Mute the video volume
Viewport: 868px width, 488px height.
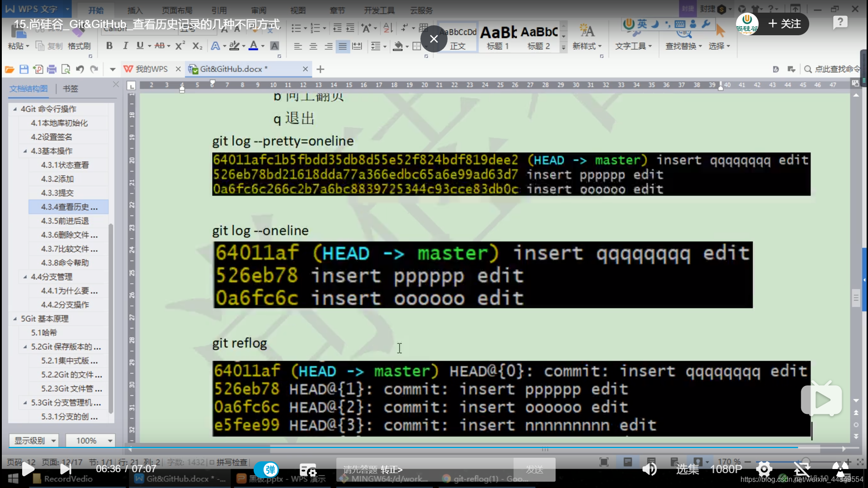pyautogui.click(x=650, y=469)
